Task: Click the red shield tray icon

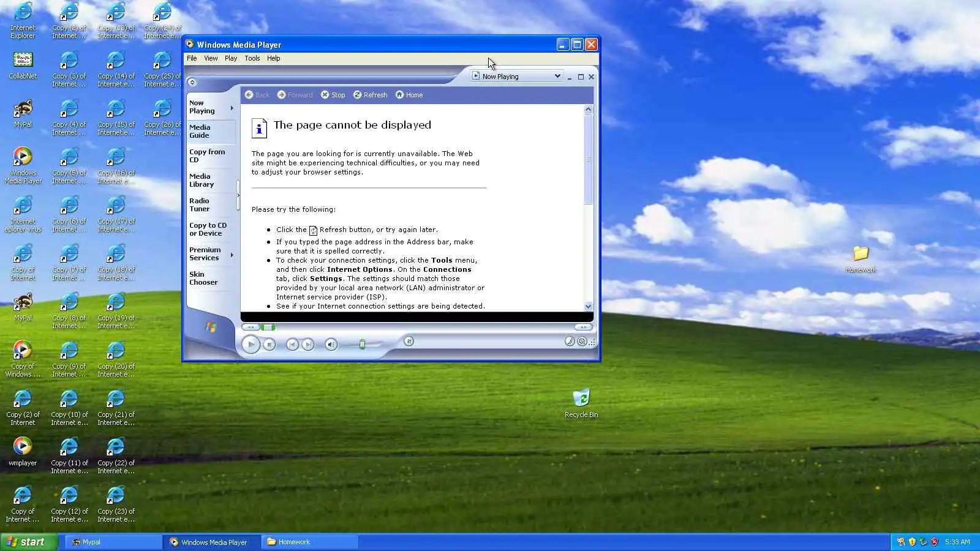Action: click(934, 542)
